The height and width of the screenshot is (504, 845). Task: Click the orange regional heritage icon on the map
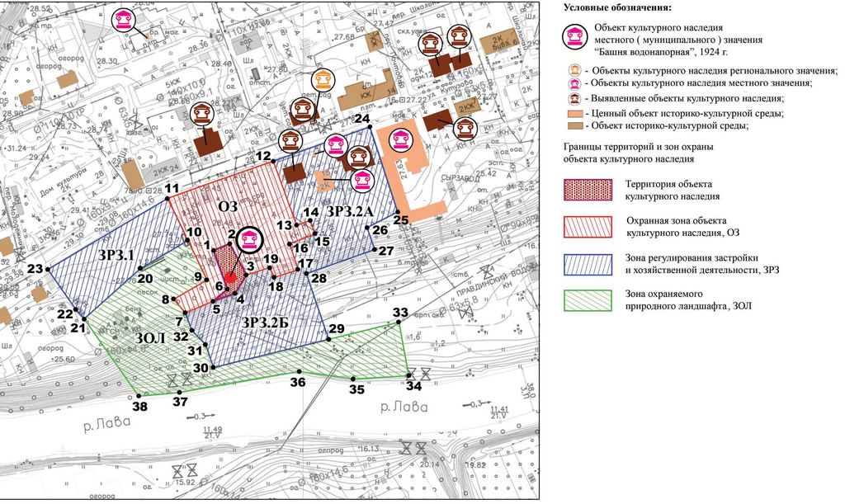point(326,82)
